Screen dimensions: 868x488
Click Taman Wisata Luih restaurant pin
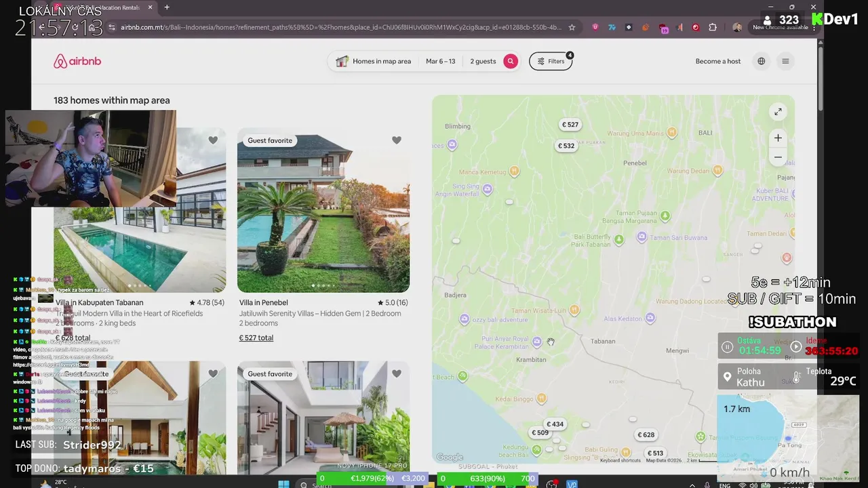click(574, 310)
